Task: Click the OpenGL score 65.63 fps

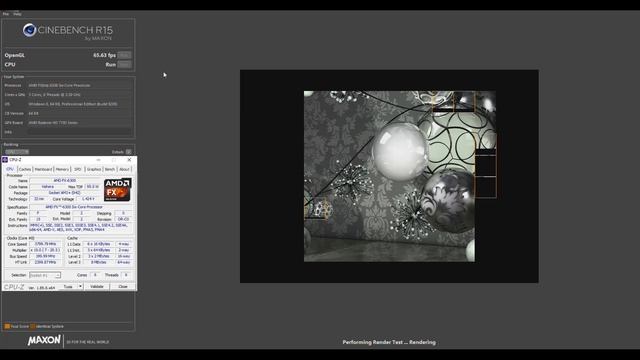Action: pos(104,55)
